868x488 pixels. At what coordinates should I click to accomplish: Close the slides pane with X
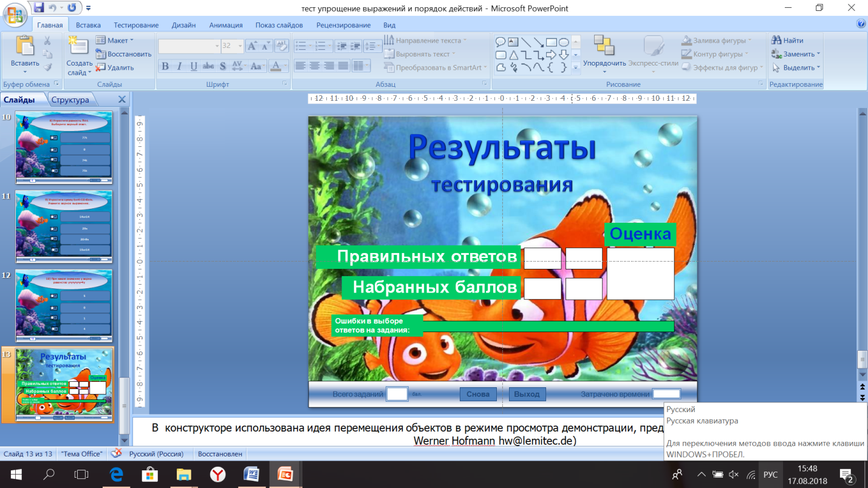pyautogui.click(x=121, y=100)
